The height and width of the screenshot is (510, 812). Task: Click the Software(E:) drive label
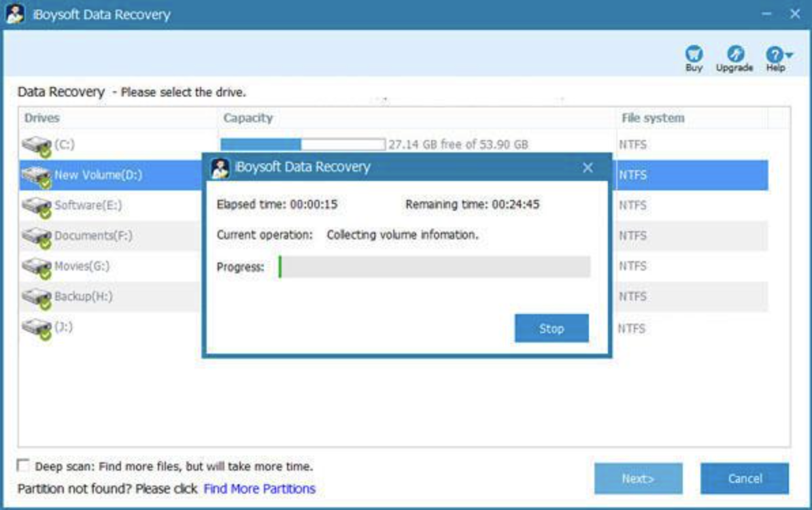click(x=88, y=205)
